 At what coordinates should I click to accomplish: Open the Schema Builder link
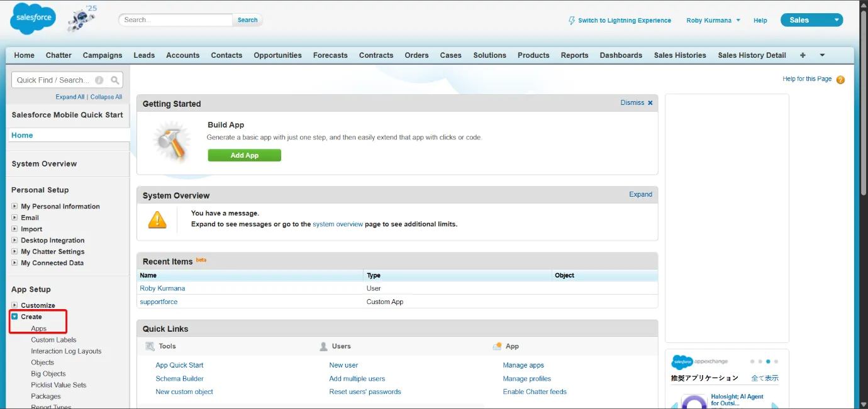pyautogui.click(x=179, y=378)
